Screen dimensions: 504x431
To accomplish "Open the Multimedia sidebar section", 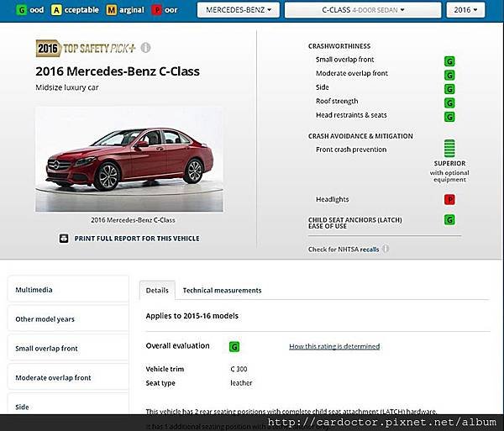I will click(x=68, y=289).
